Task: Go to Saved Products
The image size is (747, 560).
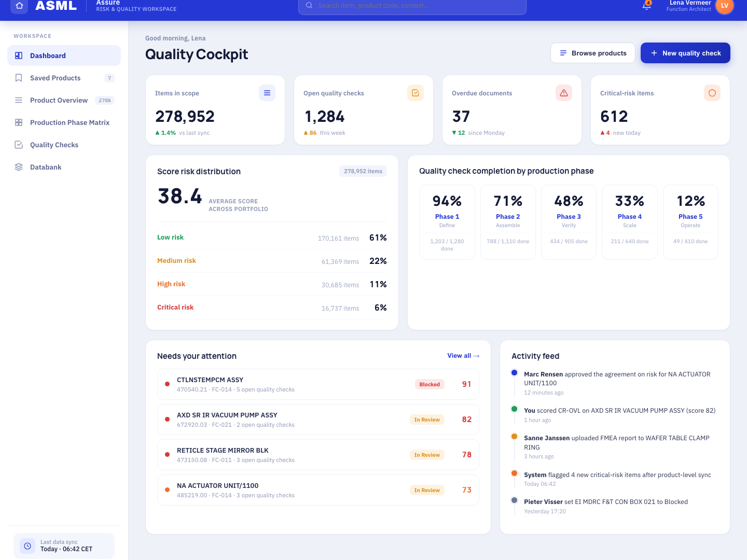Action: (x=64, y=78)
